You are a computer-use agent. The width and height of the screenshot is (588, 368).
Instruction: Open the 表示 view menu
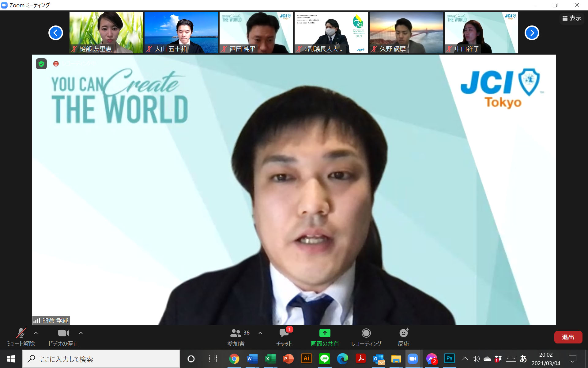pyautogui.click(x=571, y=18)
